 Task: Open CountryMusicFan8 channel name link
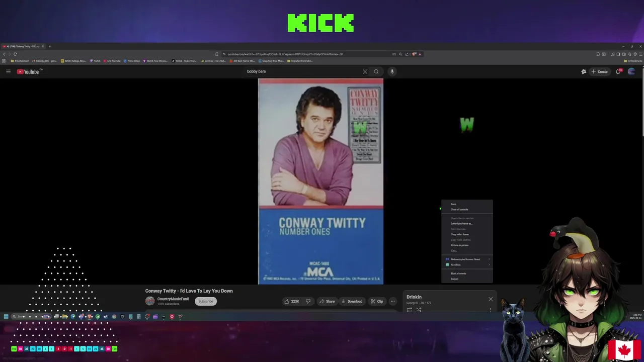click(173, 299)
